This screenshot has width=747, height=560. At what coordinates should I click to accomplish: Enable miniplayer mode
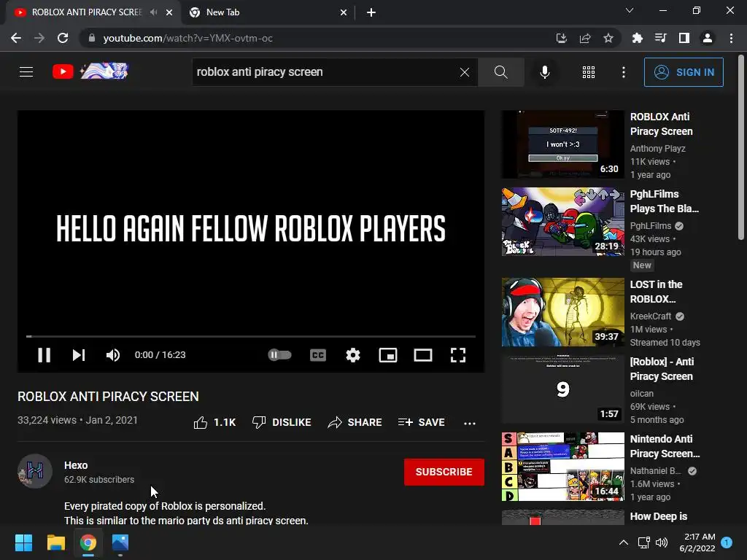[388, 355]
